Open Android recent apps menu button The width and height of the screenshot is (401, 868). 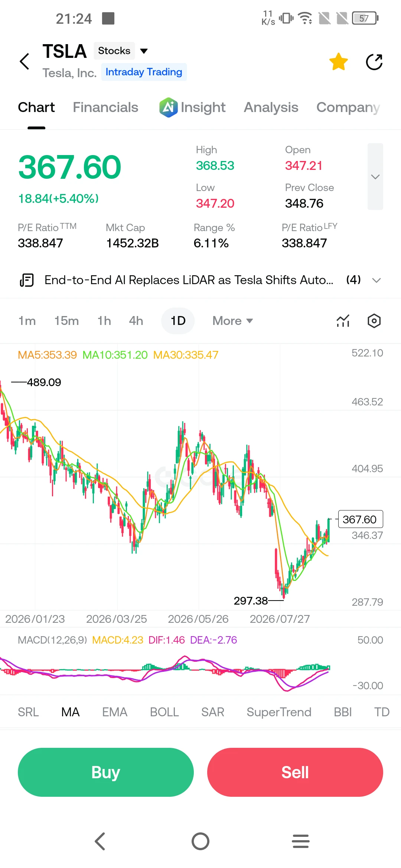(x=301, y=841)
